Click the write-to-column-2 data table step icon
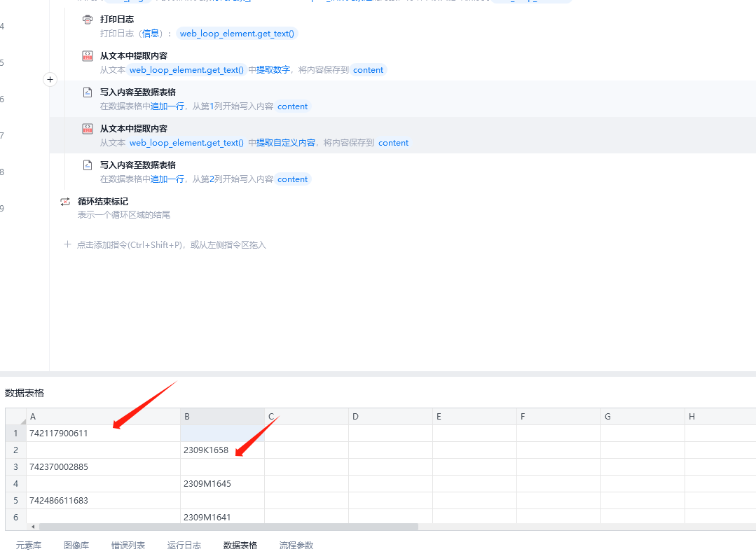Screen dimensions: 756x554 [88, 165]
